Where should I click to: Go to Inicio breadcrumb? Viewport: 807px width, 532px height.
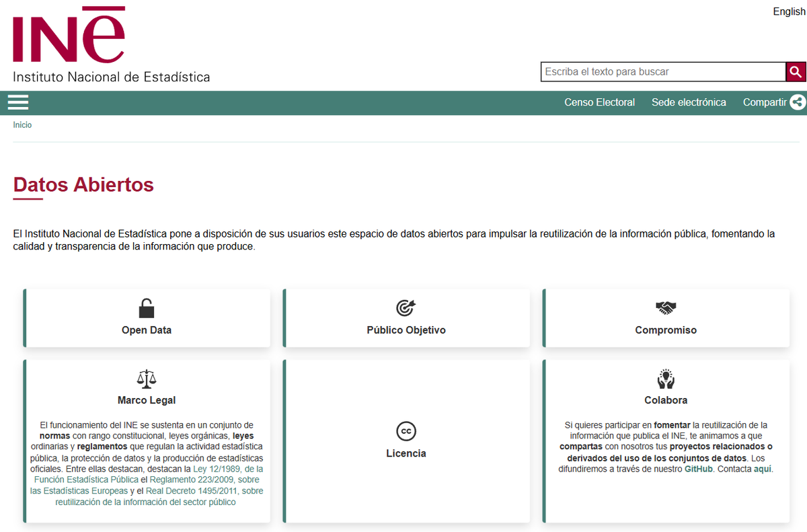click(22, 125)
